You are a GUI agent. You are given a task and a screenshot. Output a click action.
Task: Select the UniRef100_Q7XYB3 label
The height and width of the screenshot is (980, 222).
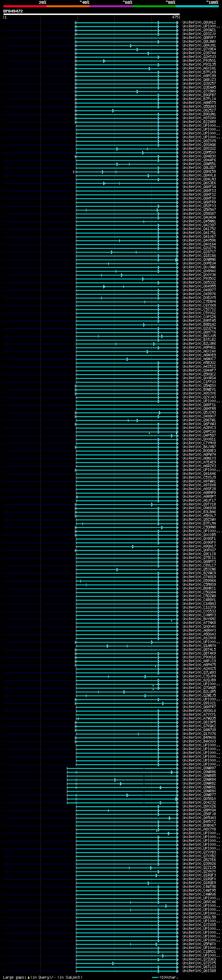199,852
